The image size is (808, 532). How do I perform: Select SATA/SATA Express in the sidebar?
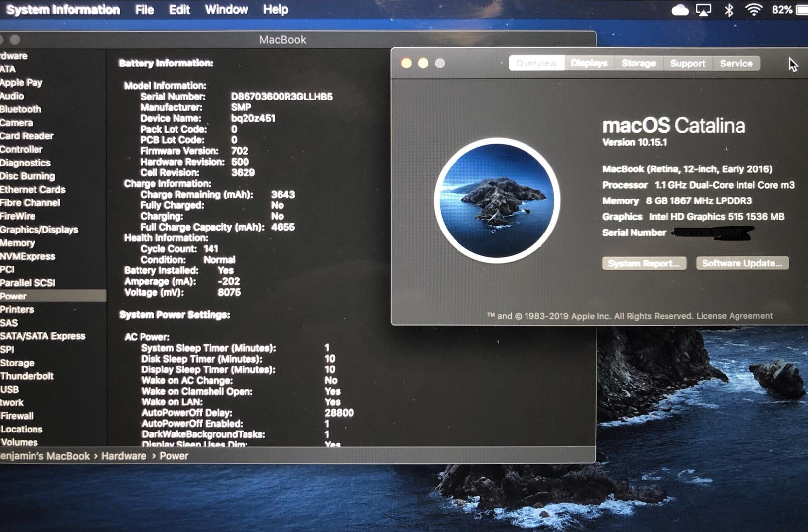[43, 336]
